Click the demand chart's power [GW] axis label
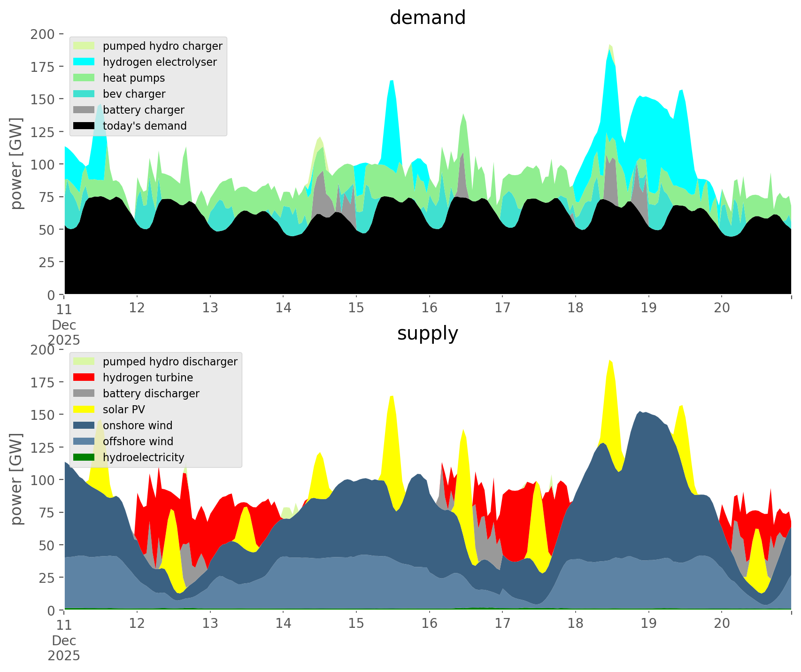Viewport: 801px width, 672px height. pyautogui.click(x=16, y=164)
